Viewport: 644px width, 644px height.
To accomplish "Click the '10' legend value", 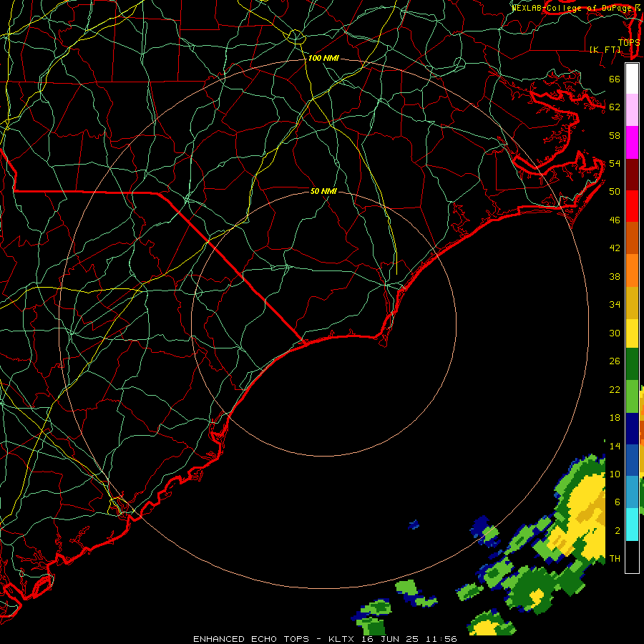I will coord(615,474).
